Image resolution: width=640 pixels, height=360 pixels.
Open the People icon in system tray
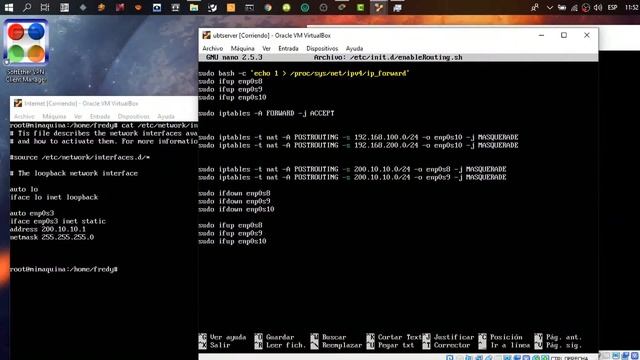pos(535,7)
